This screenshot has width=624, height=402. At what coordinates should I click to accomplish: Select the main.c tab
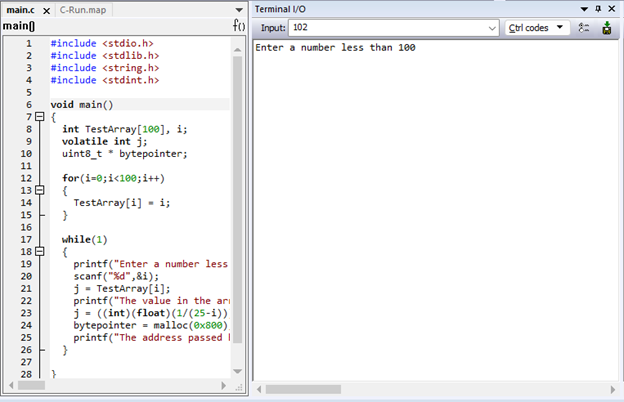[x=20, y=10]
